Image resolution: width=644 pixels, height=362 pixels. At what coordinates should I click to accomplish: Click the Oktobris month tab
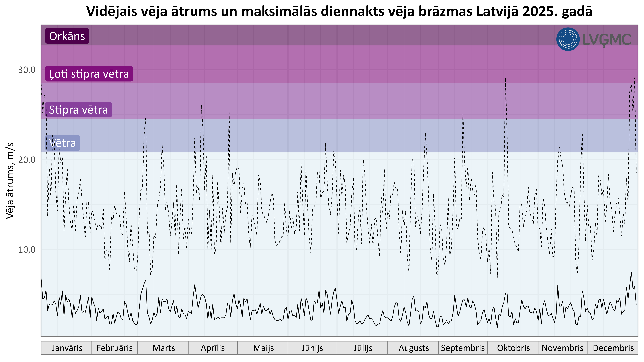click(x=513, y=348)
